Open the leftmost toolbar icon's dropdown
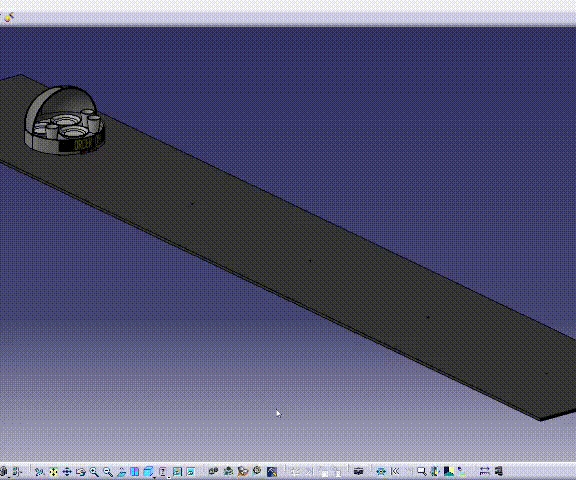 (x=9, y=477)
